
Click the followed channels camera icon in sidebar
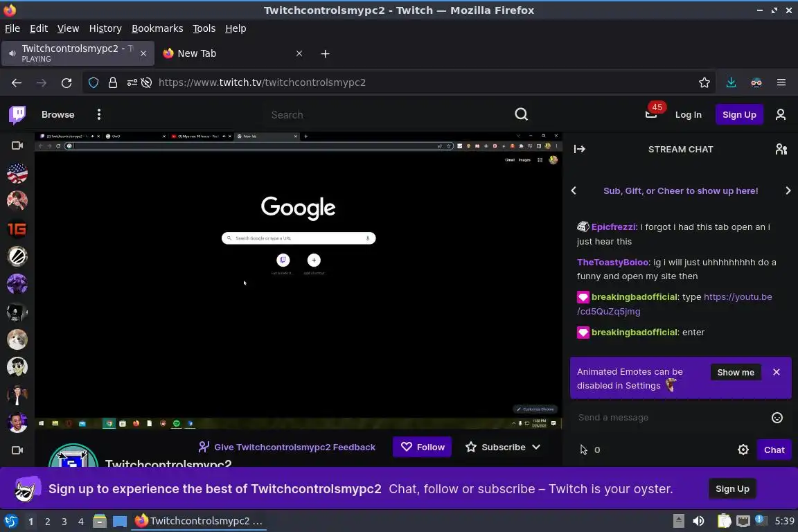click(x=17, y=145)
